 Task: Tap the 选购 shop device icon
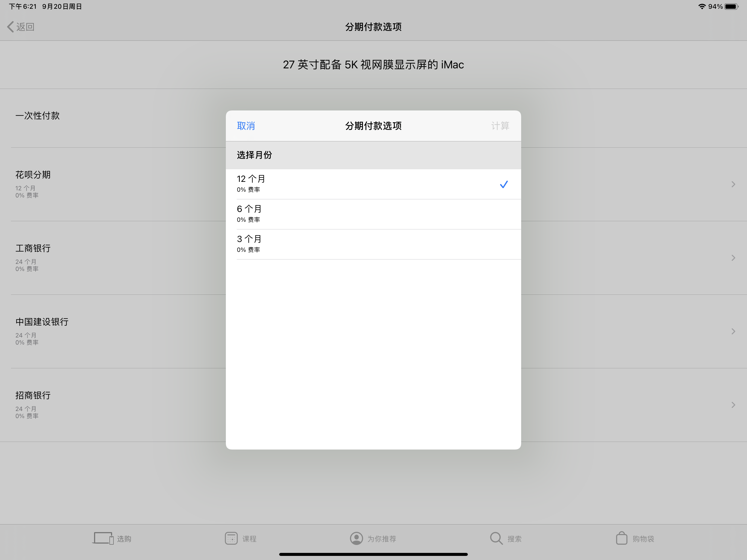[103, 538]
